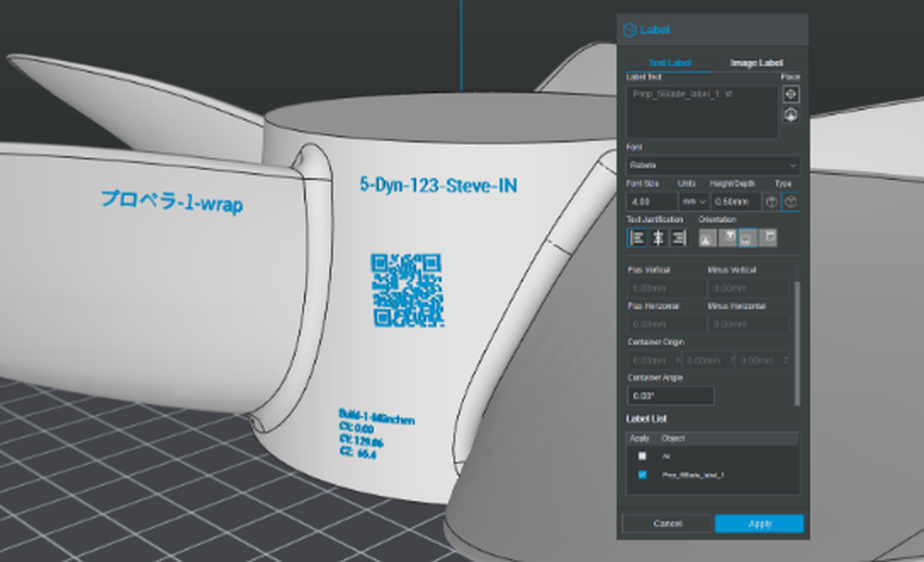Click the first Container Origin field

point(653,360)
